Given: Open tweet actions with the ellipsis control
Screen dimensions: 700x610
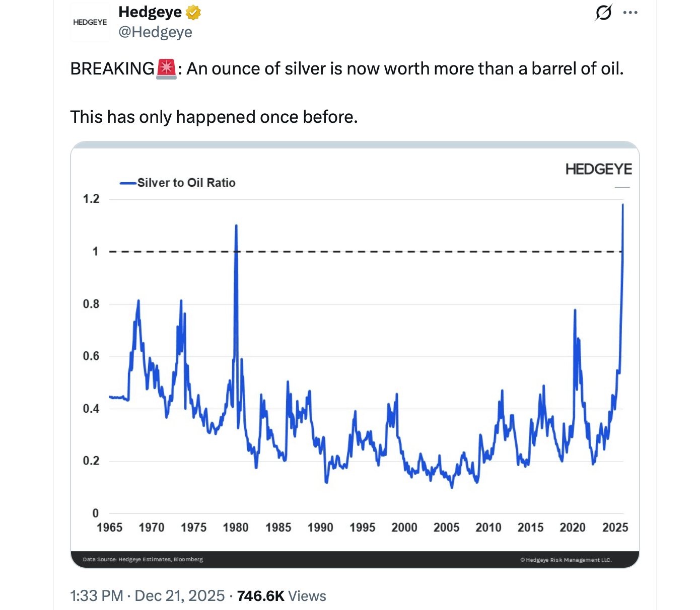Looking at the screenshot, I should (631, 12).
